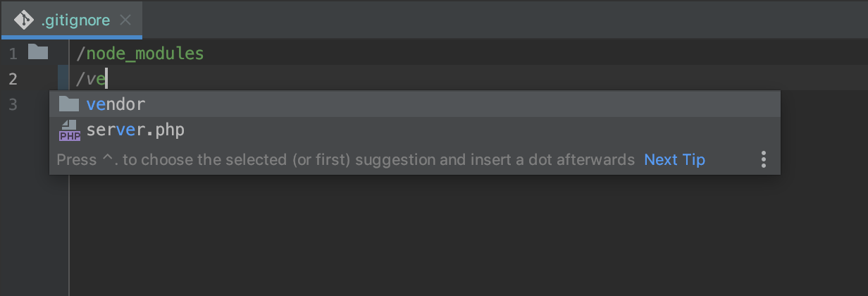Viewport: 868px width, 296px height.
Task: Click the git icon on the .gitignore tab
Action: [x=24, y=20]
